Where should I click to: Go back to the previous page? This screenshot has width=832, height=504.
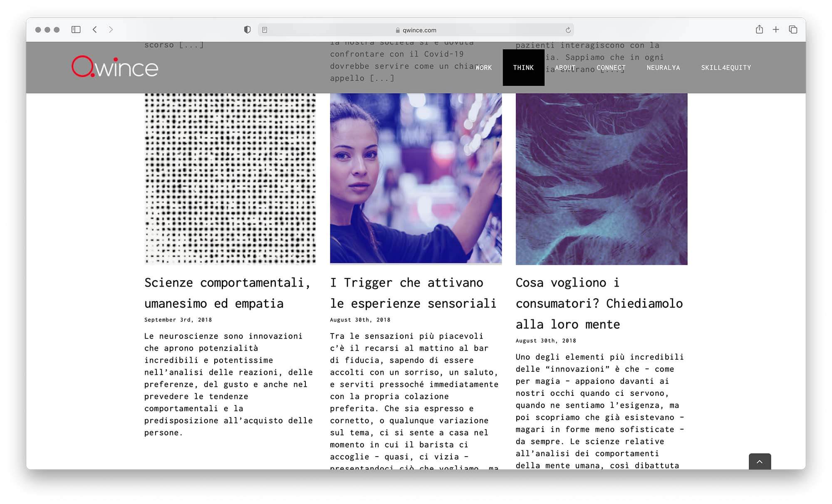tap(95, 30)
